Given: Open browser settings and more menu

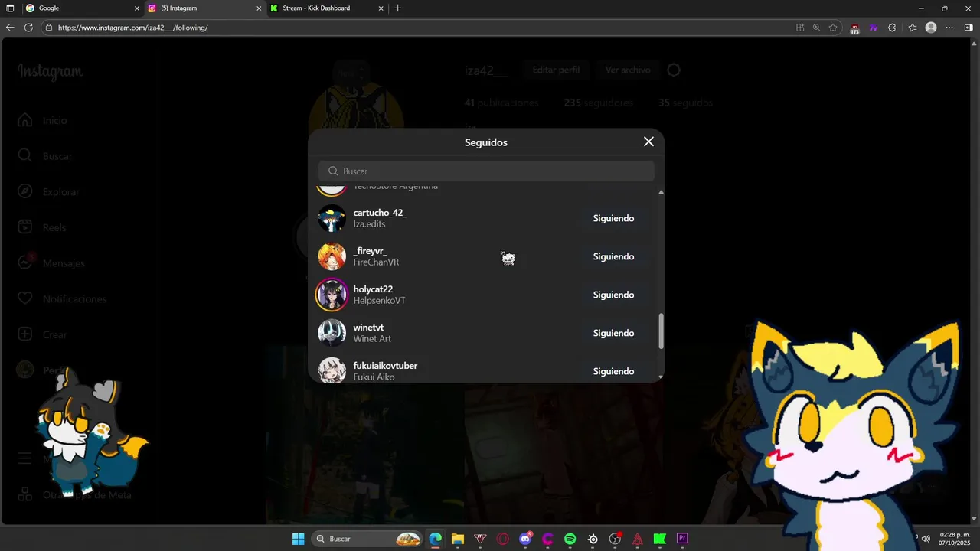Looking at the screenshot, I should pos(949,28).
